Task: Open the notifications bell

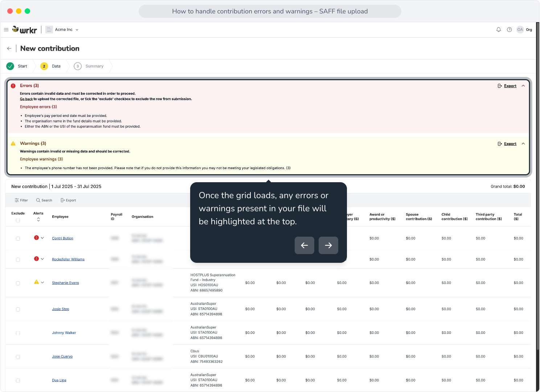Action: 499,30
